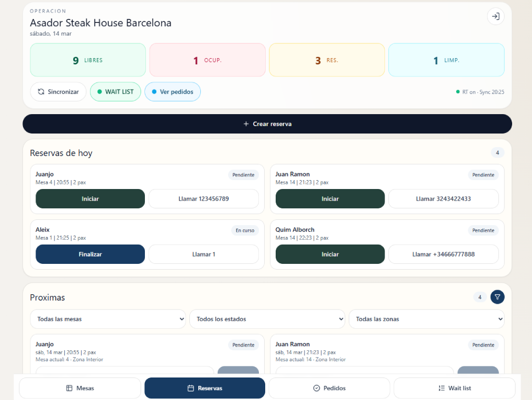Toggle the Ver pedidos pill
Image resolution: width=532 pixels, height=400 pixels.
[173, 92]
